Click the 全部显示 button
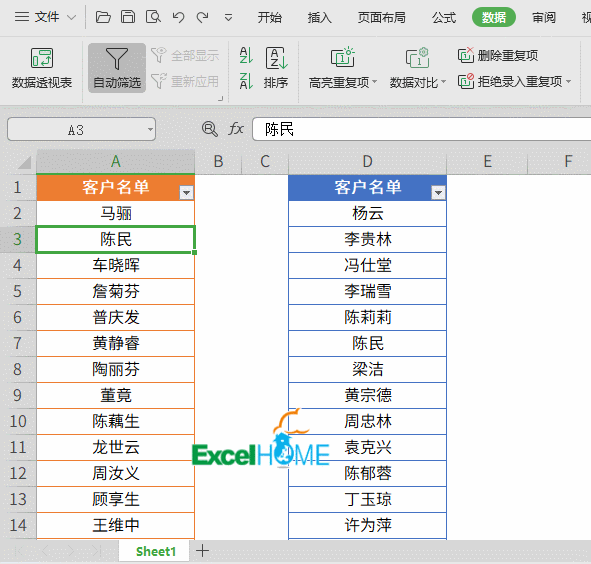 185,55
